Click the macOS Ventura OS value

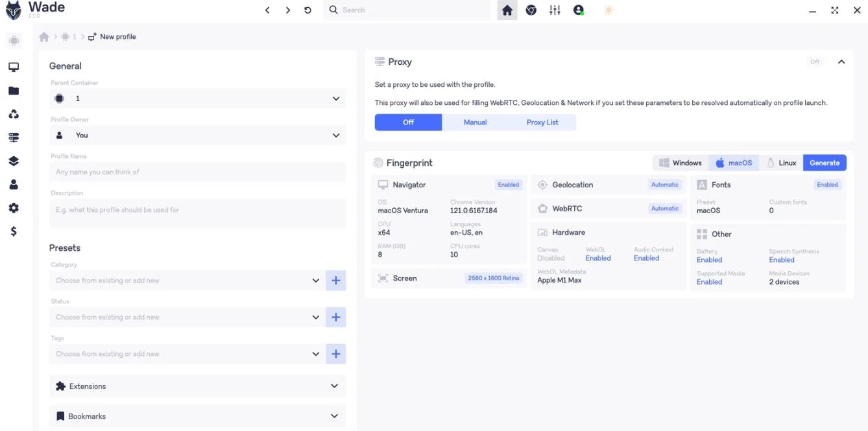(403, 211)
